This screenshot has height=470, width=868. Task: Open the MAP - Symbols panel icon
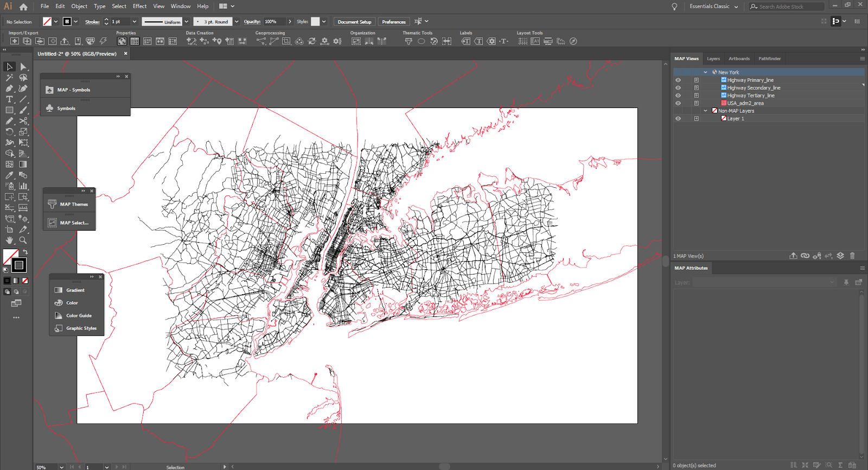pyautogui.click(x=49, y=90)
